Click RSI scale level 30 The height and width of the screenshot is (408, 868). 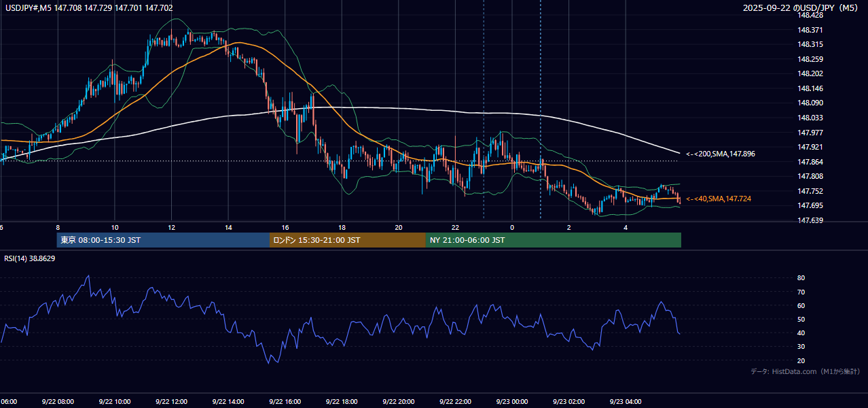pyautogui.click(x=801, y=347)
